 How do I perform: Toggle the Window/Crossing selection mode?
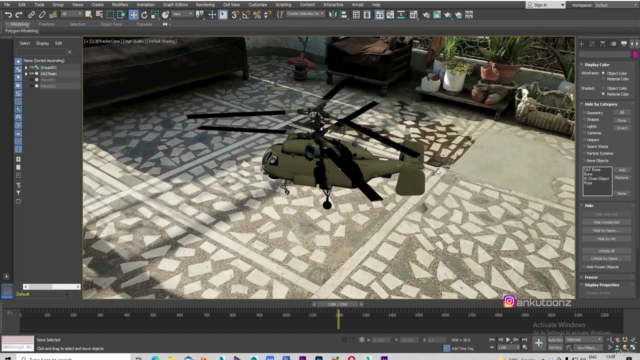[x=121, y=15]
